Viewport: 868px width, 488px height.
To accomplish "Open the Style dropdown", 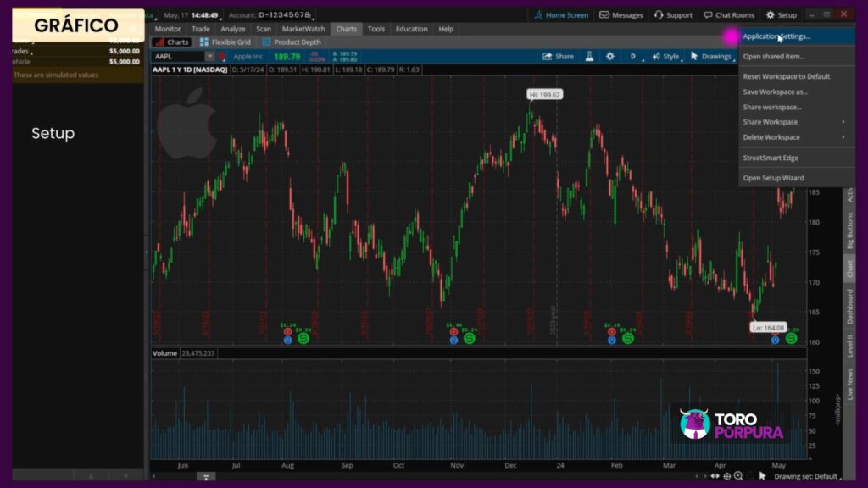I will click(x=666, y=57).
